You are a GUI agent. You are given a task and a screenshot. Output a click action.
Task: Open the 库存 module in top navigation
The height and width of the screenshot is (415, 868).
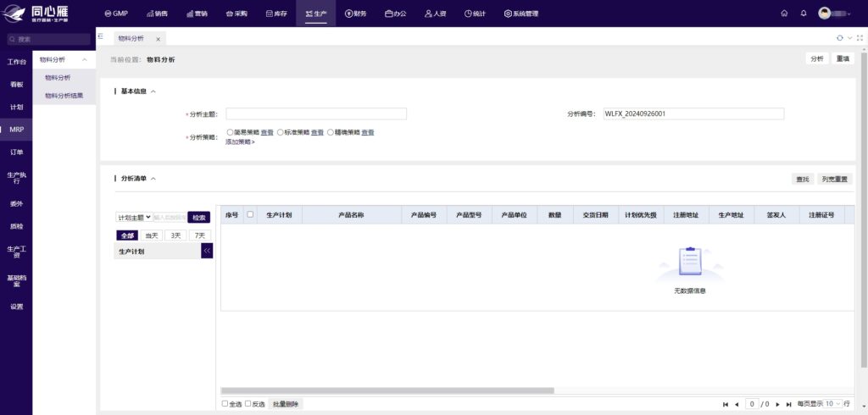coord(276,14)
